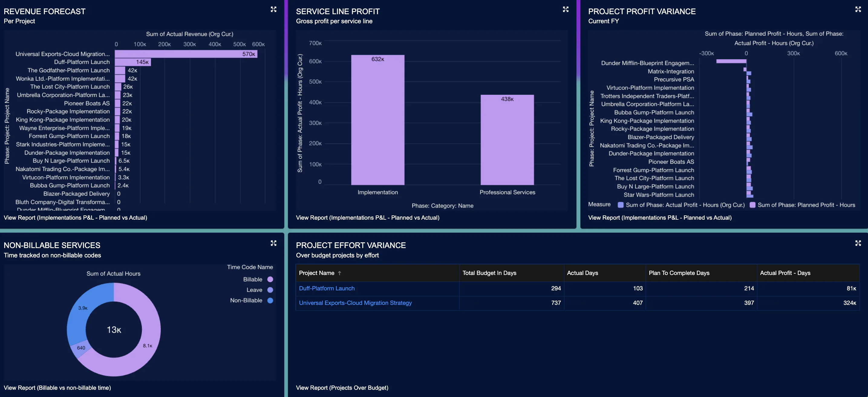Click Blazer-Packaged Delivery in Revenue Forecast

point(77,194)
